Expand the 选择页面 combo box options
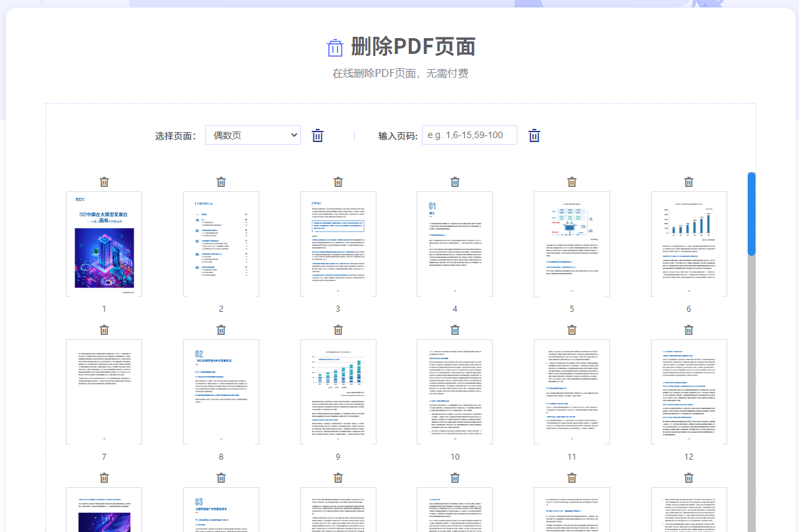799x532 pixels. click(253, 135)
